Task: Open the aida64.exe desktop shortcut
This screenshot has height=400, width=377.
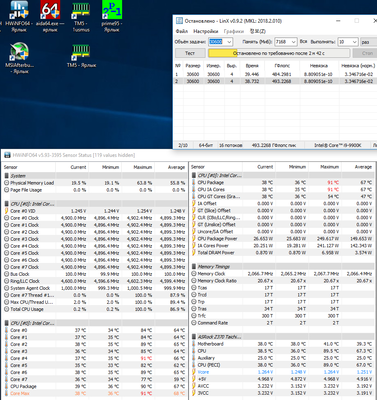Action: coord(50,17)
